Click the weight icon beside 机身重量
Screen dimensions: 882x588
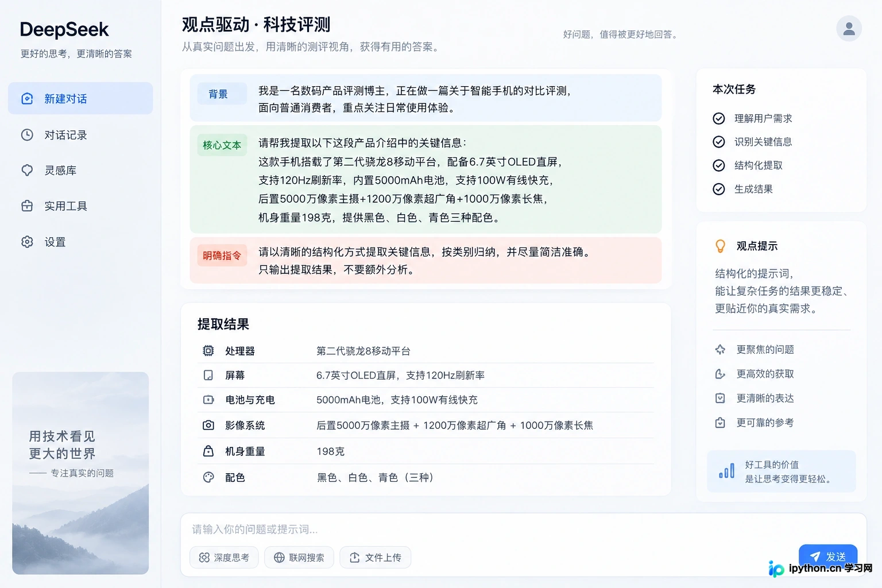click(x=208, y=451)
